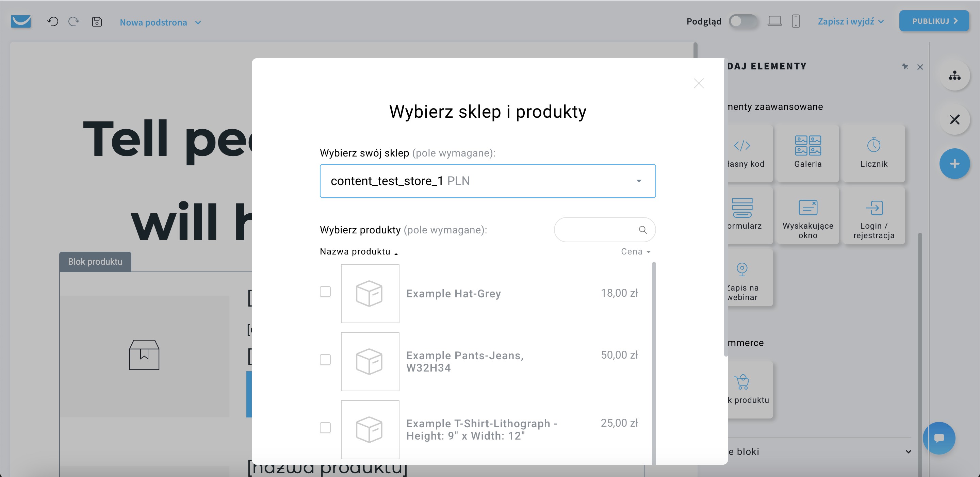
Task: Open the content_test_store_1 shop dropdown
Action: click(487, 181)
